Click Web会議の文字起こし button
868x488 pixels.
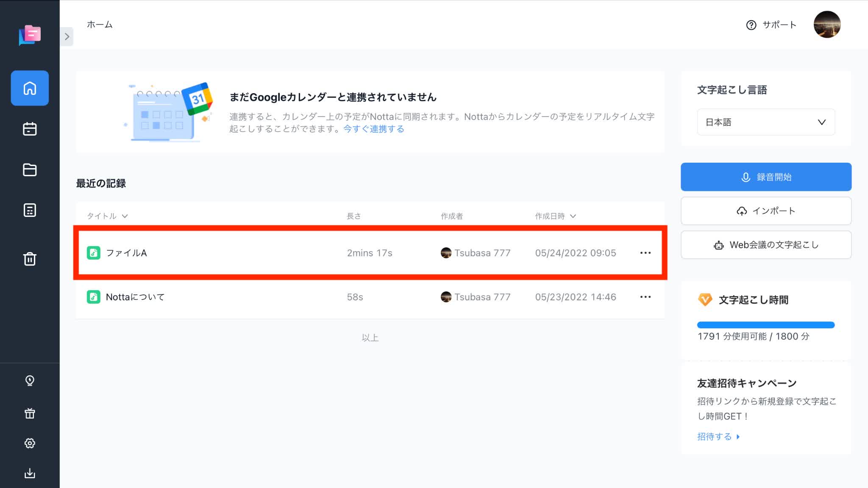(766, 245)
